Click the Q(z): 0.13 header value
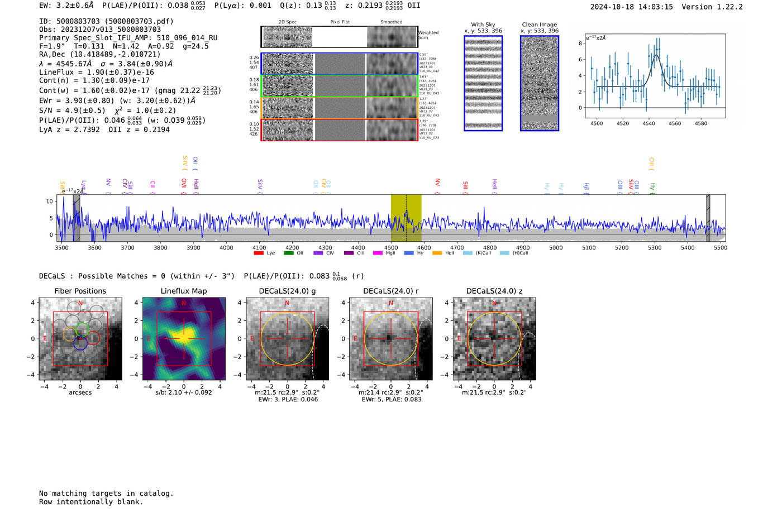The image size is (782, 532). 308,5
